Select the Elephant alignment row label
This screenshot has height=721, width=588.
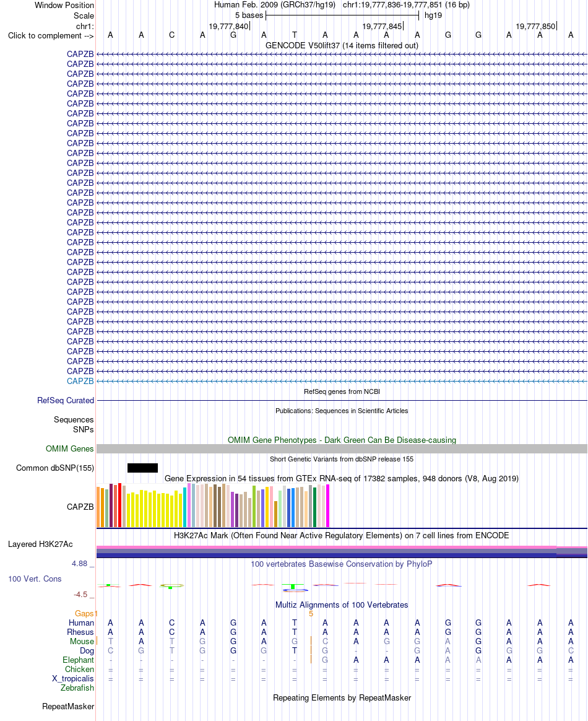78,660
